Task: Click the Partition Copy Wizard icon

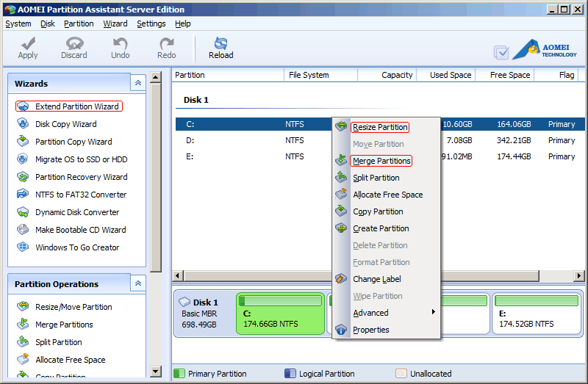Action: point(23,141)
